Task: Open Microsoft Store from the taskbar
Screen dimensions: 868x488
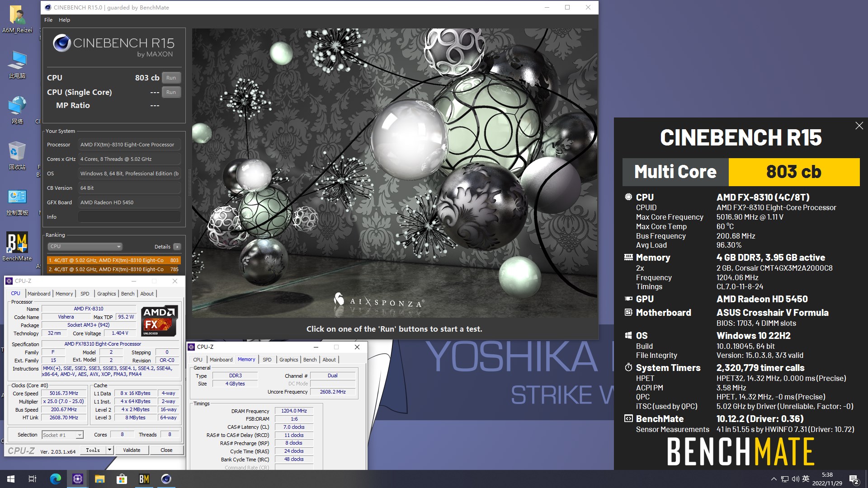Action: [122, 479]
